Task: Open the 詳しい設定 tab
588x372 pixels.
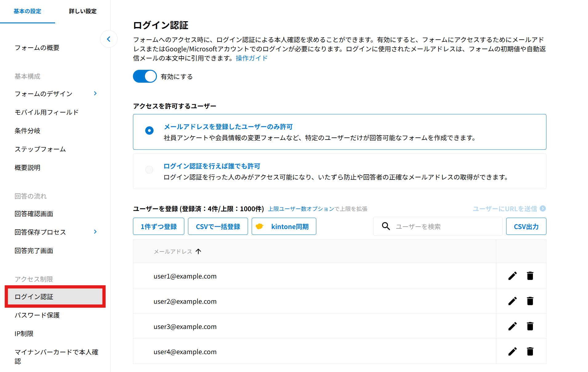Action: (83, 11)
